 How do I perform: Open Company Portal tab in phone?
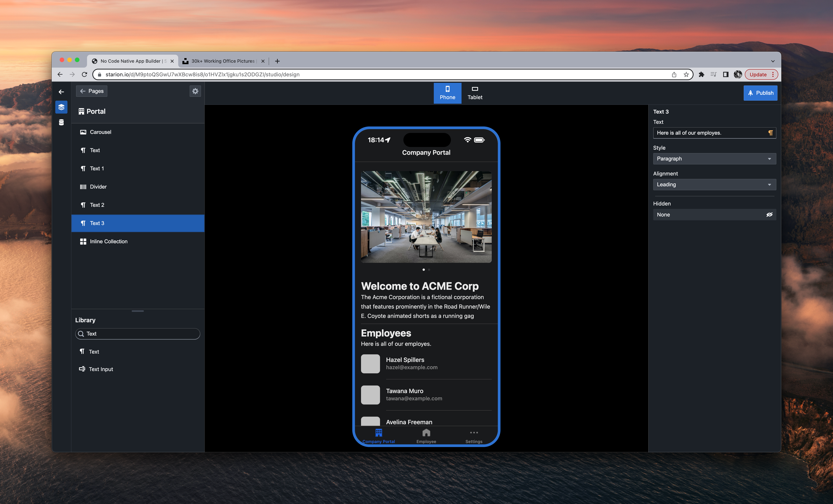pyautogui.click(x=379, y=436)
